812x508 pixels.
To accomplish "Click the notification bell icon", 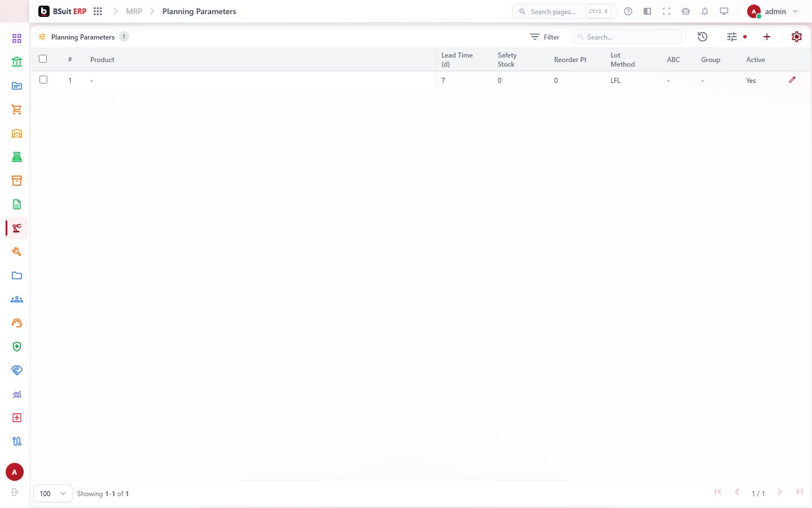I will click(x=705, y=11).
